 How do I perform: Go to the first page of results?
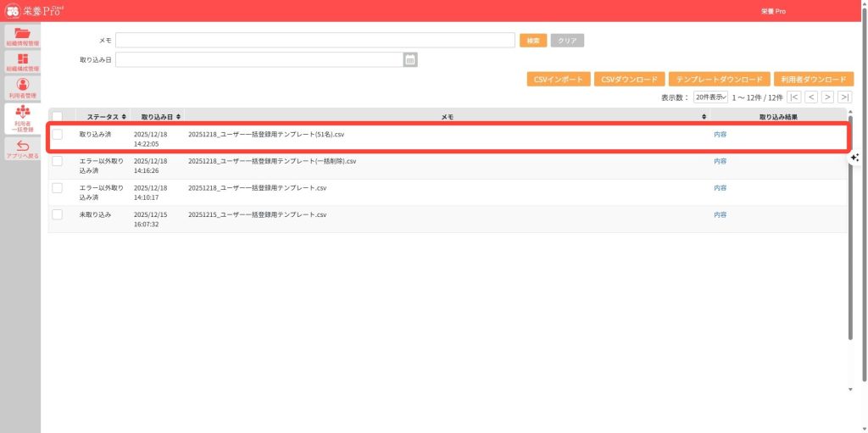point(794,97)
